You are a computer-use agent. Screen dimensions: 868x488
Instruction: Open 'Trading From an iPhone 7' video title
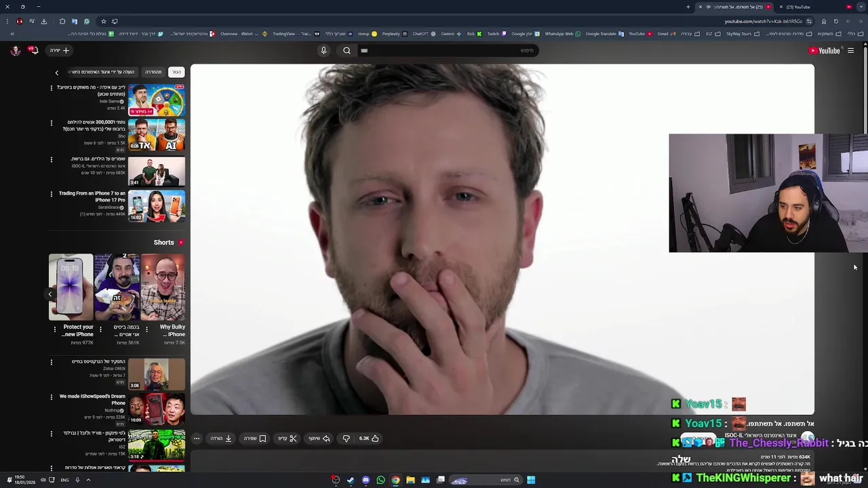click(92, 197)
